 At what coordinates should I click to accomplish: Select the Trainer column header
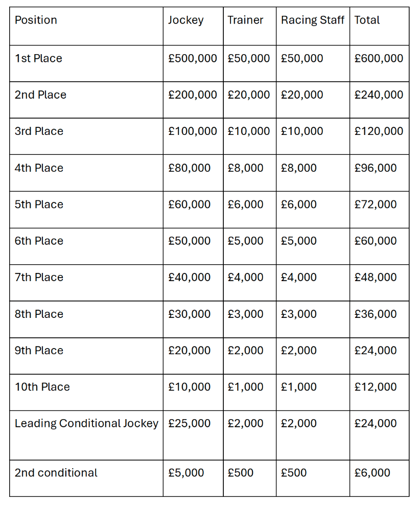[x=249, y=26]
